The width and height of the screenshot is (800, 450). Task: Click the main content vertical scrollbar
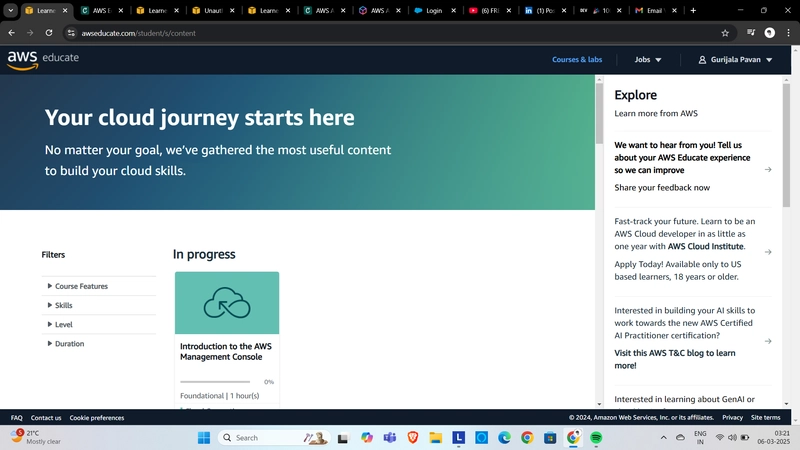click(599, 113)
